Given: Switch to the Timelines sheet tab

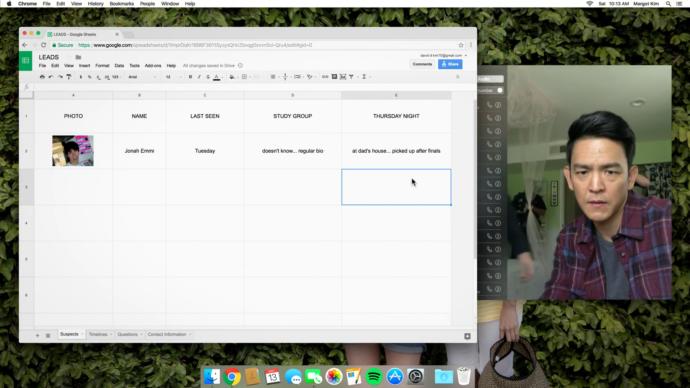Looking at the screenshot, I should pyautogui.click(x=100, y=334).
